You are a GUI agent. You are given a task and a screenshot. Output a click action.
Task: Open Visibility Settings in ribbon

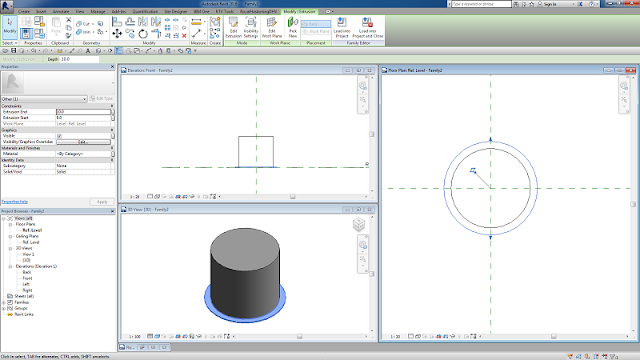click(251, 28)
